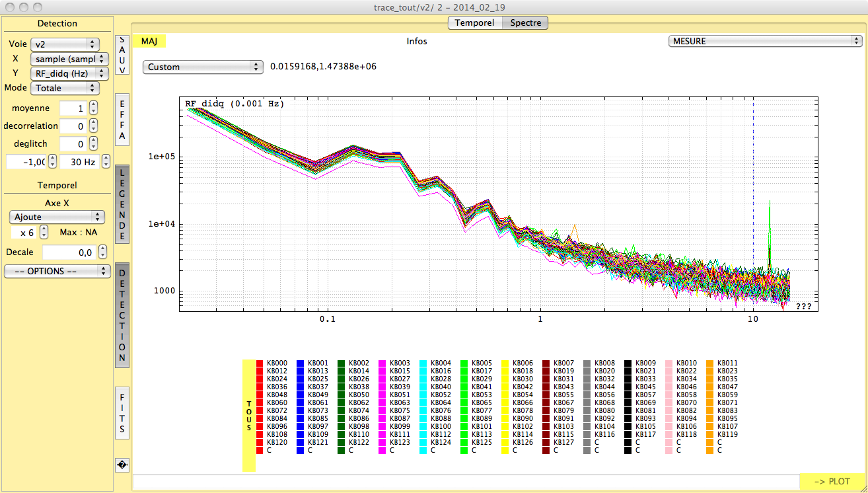This screenshot has width=868, height=493.
Task: Open the MESURE dropdown
Action: coord(765,41)
